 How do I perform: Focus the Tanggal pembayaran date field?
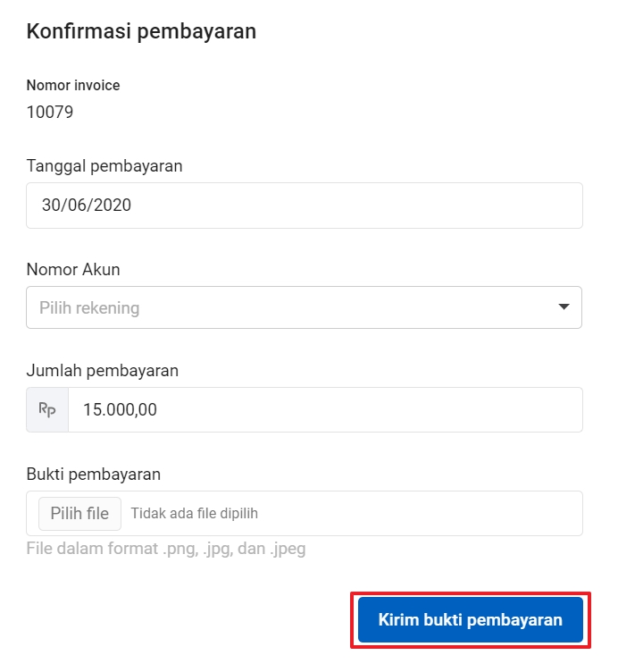click(304, 206)
